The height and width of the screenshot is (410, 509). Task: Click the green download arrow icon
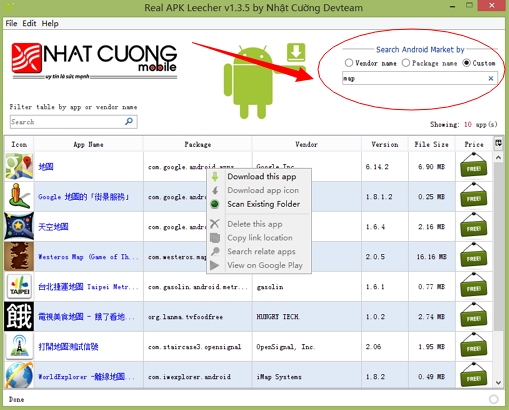(x=296, y=52)
